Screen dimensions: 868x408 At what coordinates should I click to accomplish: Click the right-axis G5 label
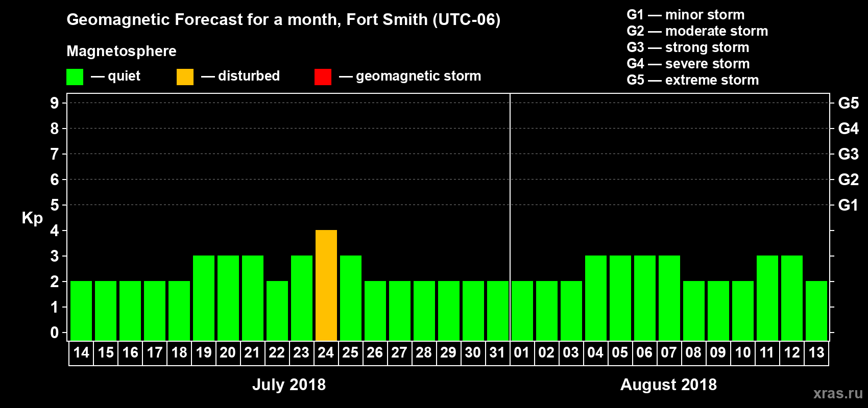pyautogui.click(x=849, y=103)
